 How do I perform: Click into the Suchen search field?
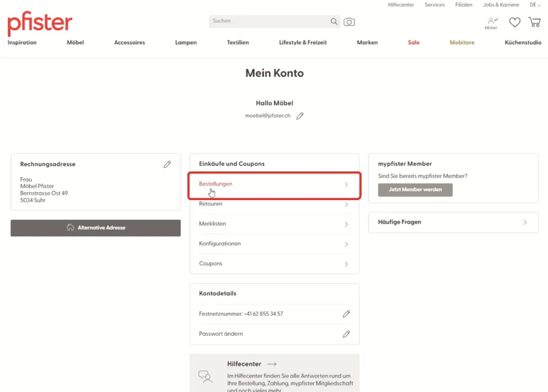(269, 21)
